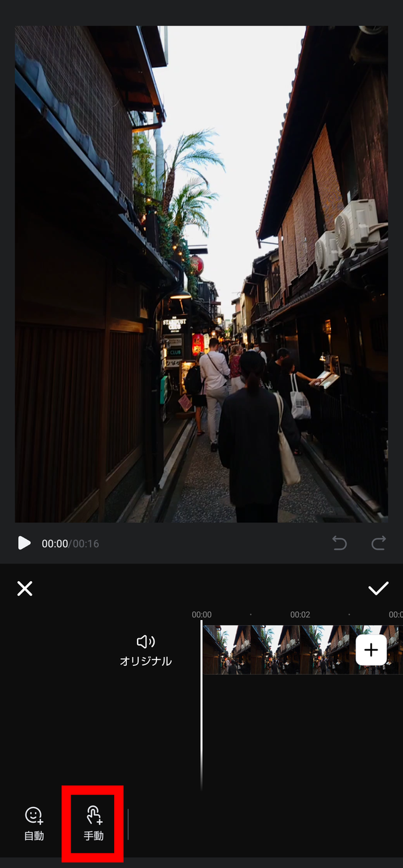This screenshot has width=403, height=868.
Task: Tap the オリジナル audio label
Action: [146, 661]
